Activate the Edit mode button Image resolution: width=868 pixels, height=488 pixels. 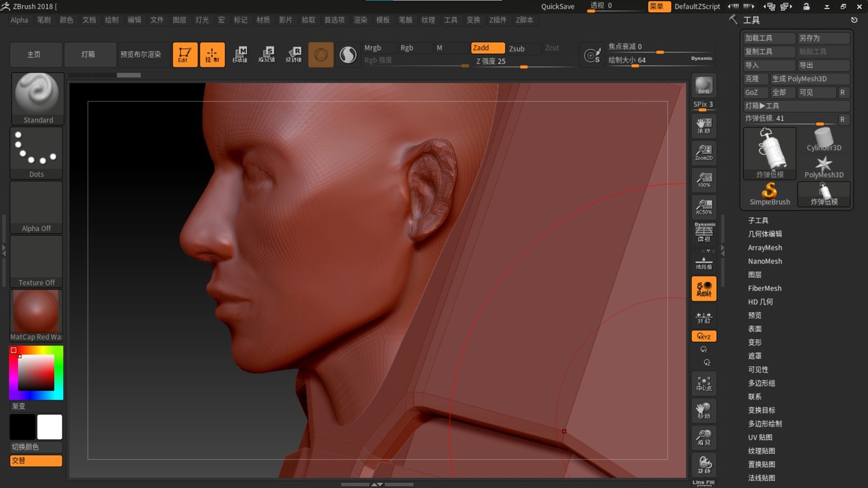[x=185, y=55]
